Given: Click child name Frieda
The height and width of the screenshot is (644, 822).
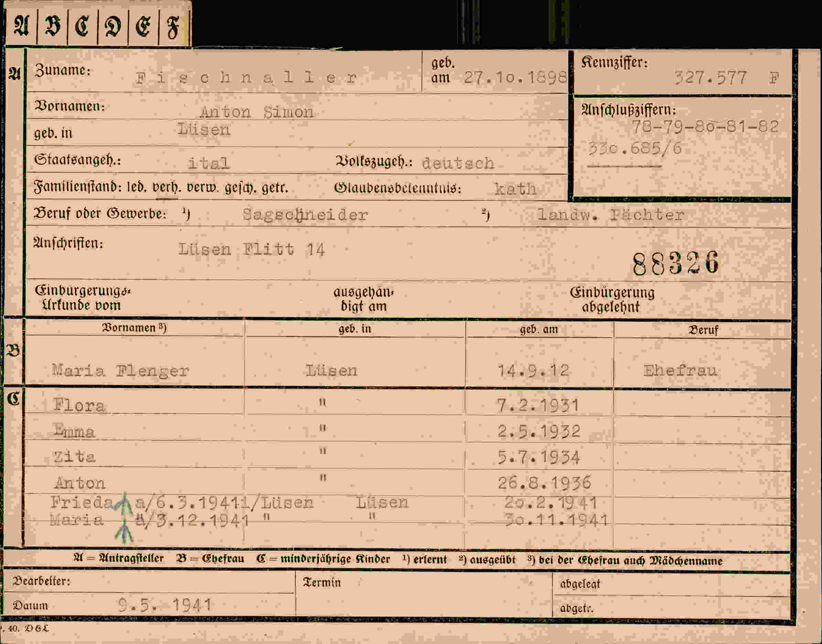Looking at the screenshot, I should pyautogui.click(x=82, y=502).
